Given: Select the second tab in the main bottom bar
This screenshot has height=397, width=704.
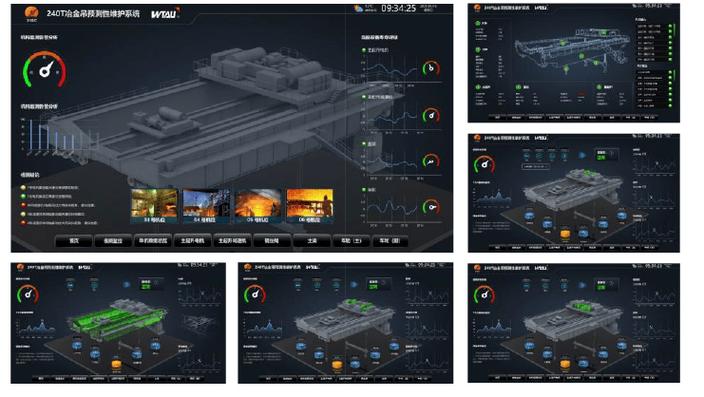Looking at the screenshot, I should click(x=113, y=241).
